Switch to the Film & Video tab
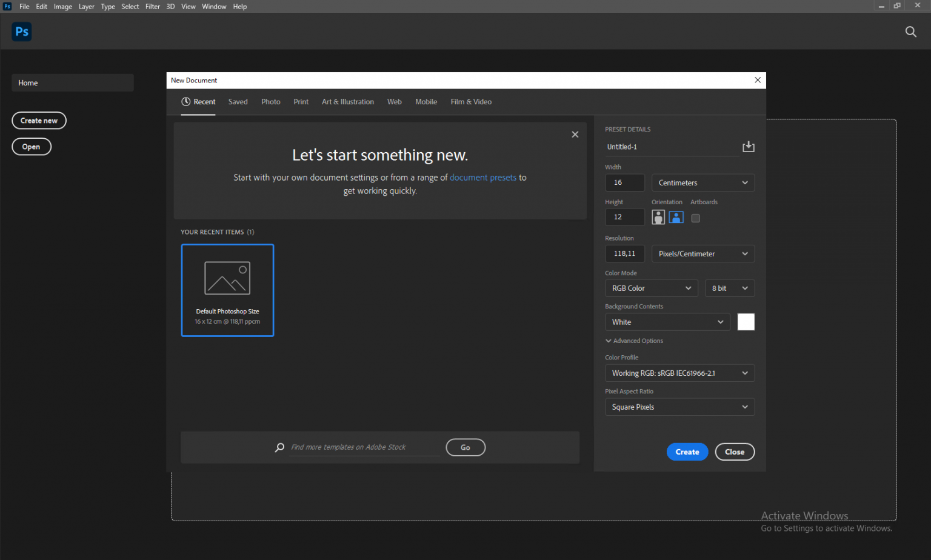 pyautogui.click(x=471, y=102)
